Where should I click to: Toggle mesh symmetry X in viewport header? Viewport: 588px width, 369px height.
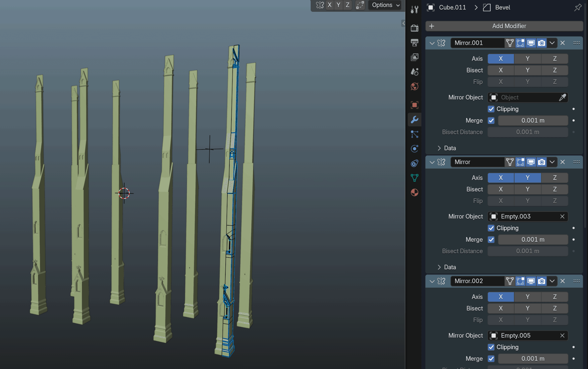330,5
